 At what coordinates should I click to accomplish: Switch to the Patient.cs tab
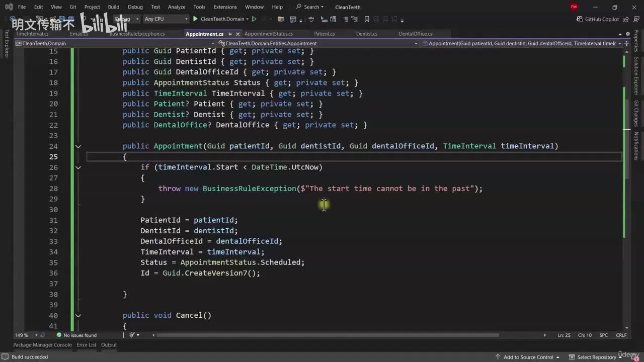(325, 34)
